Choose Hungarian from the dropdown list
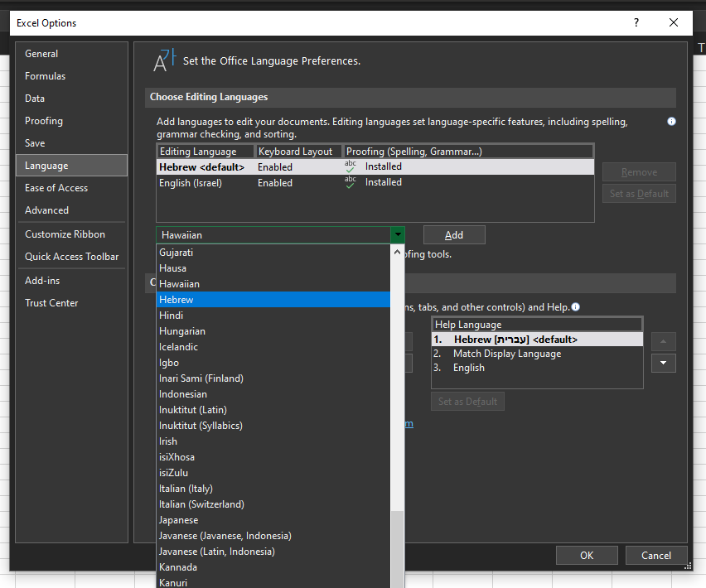Viewport: 706px width, 588px height. click(x=273, y=331)
